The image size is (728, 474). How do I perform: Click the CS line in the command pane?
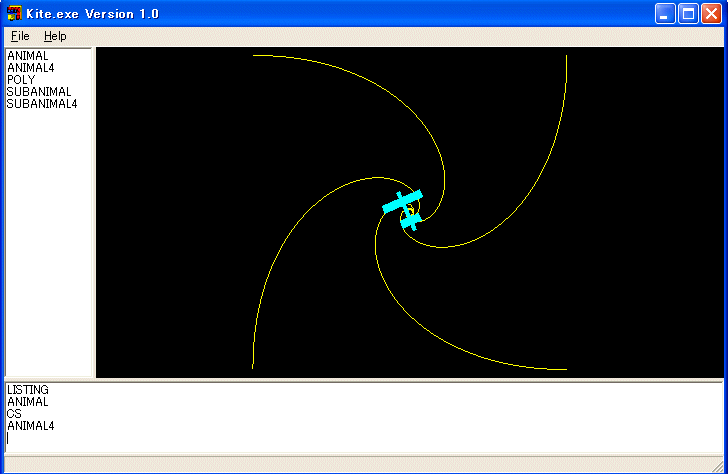pyautogui.click(x=14, y=414)
